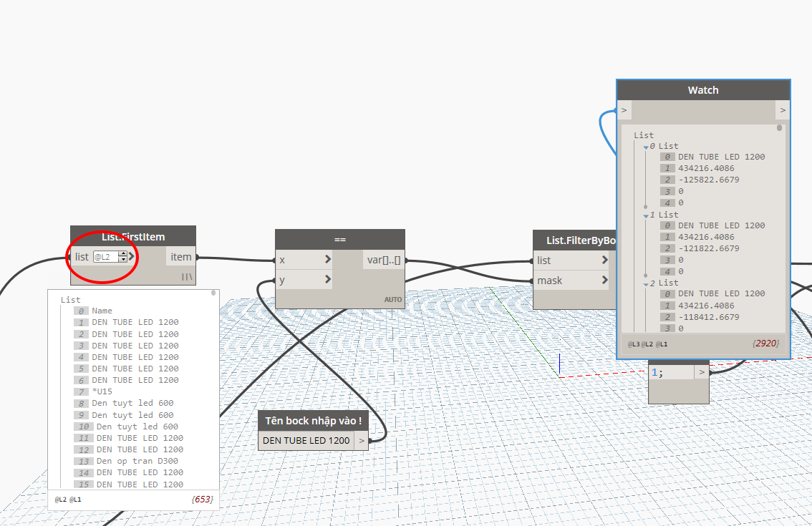Viewport: 812px width, 526px height.
Task: Click the Watch node input port
Action: pyautogui.click(x=624, y=110)
